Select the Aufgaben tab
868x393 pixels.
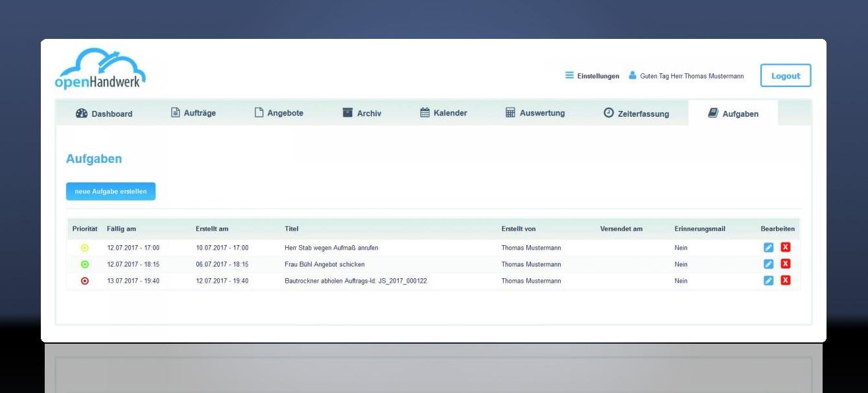[x=733, y=113]
